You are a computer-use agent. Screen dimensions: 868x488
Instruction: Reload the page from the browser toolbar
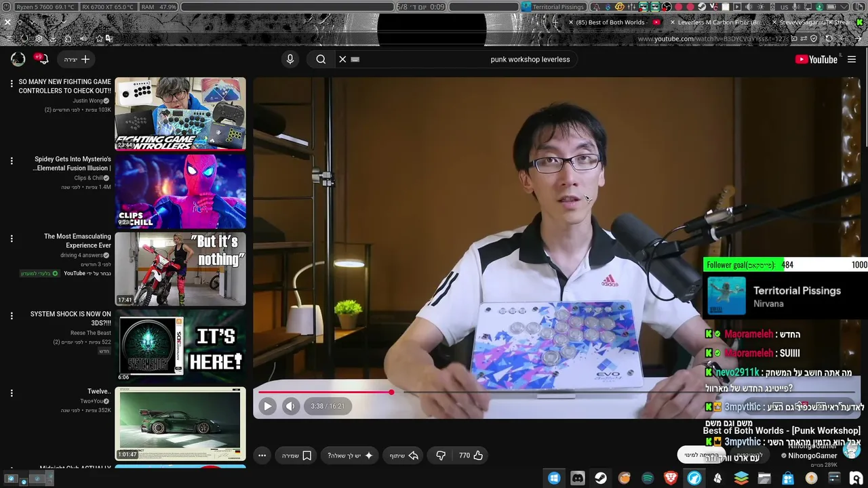coord(829,39)
